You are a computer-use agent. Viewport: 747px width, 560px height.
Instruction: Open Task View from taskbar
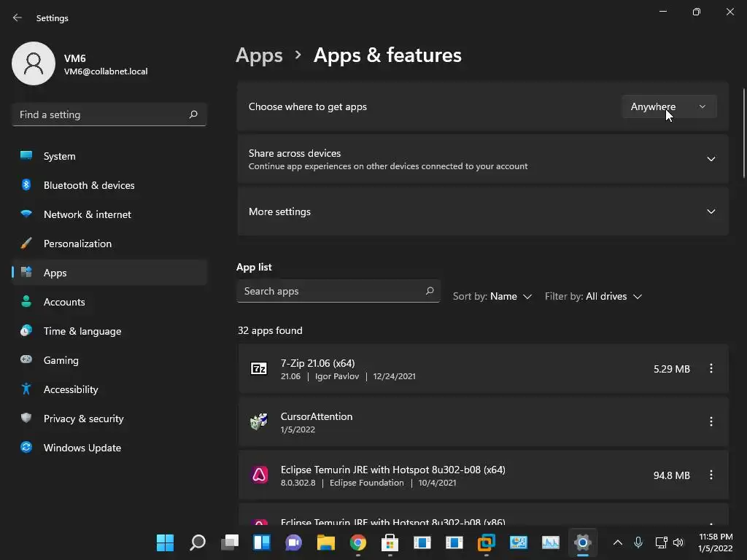230,542
